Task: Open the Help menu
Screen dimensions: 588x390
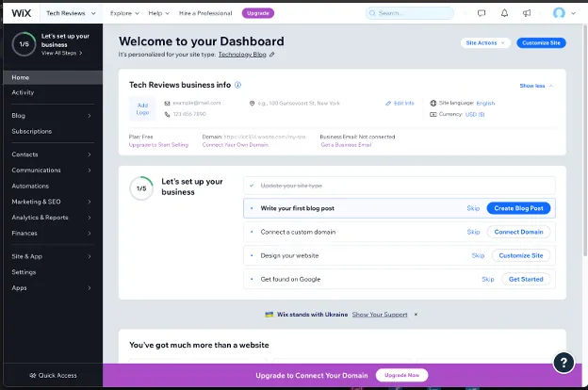Action: click(x=159, y=13)
